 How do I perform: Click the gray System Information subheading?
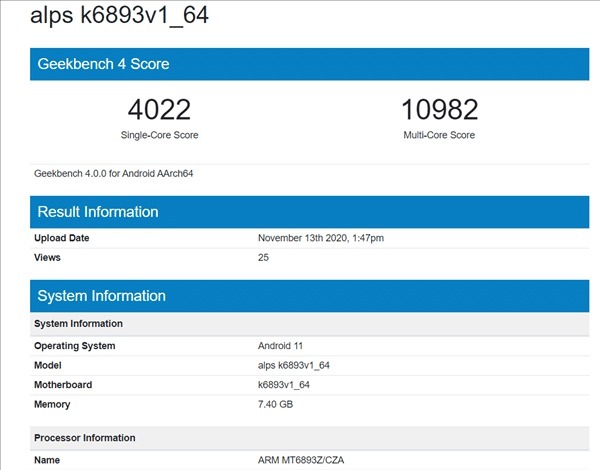pos(79,324)
